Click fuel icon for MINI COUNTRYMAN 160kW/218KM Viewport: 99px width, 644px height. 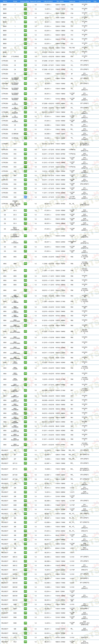[x=25, y=353]
